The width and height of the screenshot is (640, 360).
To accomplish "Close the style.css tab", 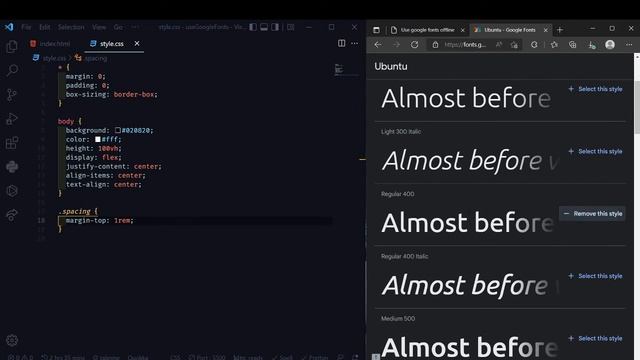I will [x=137, y=43].
